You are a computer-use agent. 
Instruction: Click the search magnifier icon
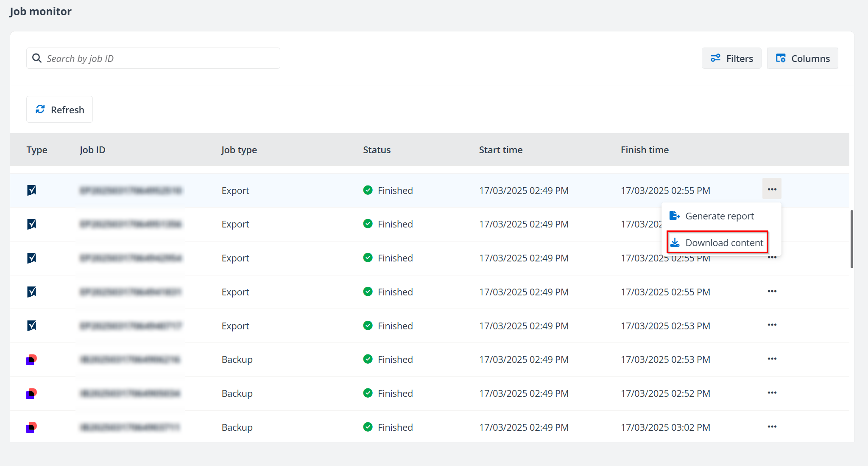37,58
